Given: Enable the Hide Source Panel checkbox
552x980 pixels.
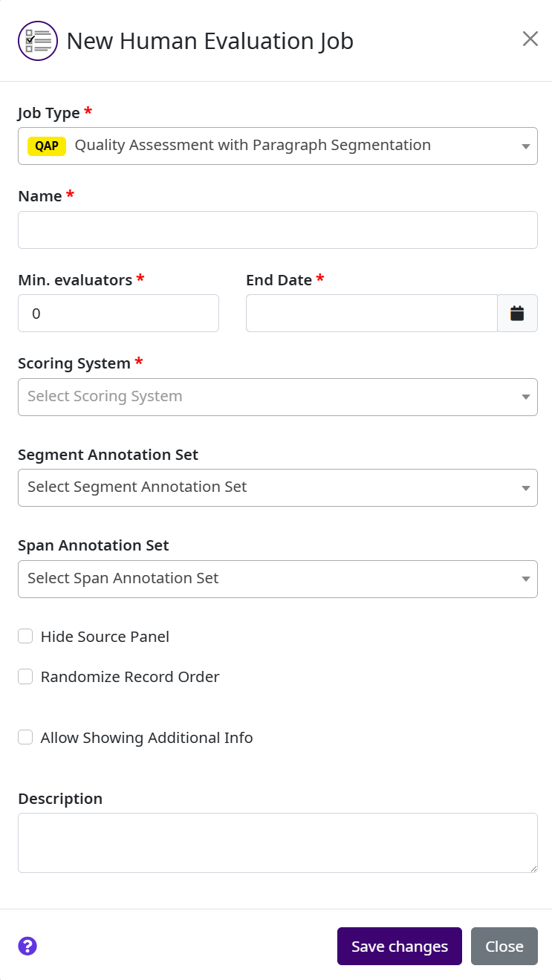Looking at the screenshot, I should click(26, 637).
